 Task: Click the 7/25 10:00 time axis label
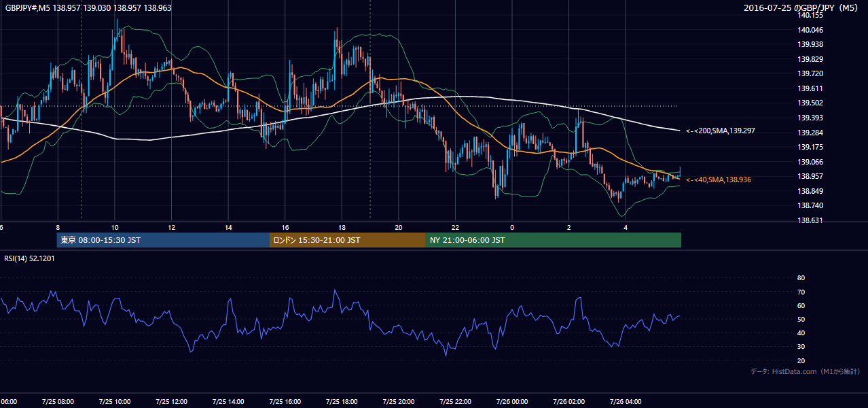click(115, 402)
